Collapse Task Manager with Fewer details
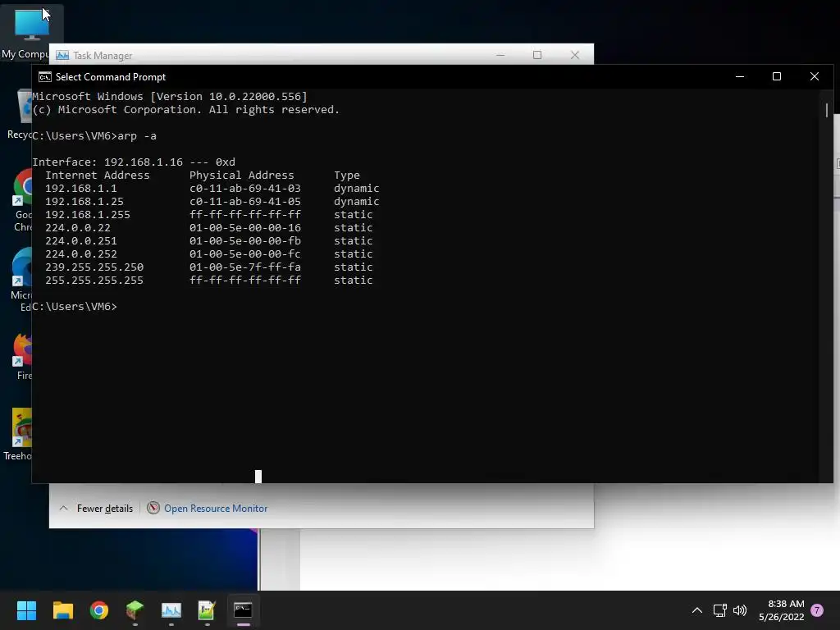840x630 pixels. click(x=96, y=509)
